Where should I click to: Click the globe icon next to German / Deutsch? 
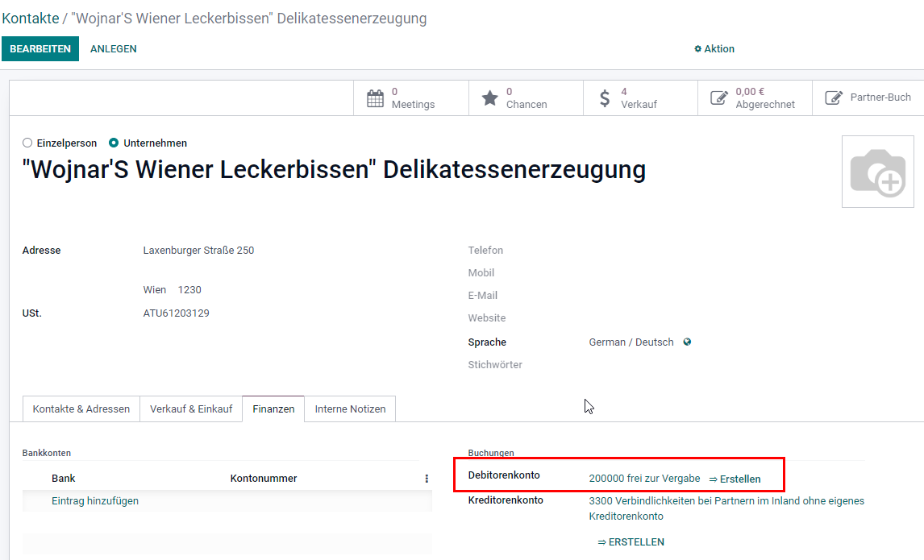pos(687,342)
